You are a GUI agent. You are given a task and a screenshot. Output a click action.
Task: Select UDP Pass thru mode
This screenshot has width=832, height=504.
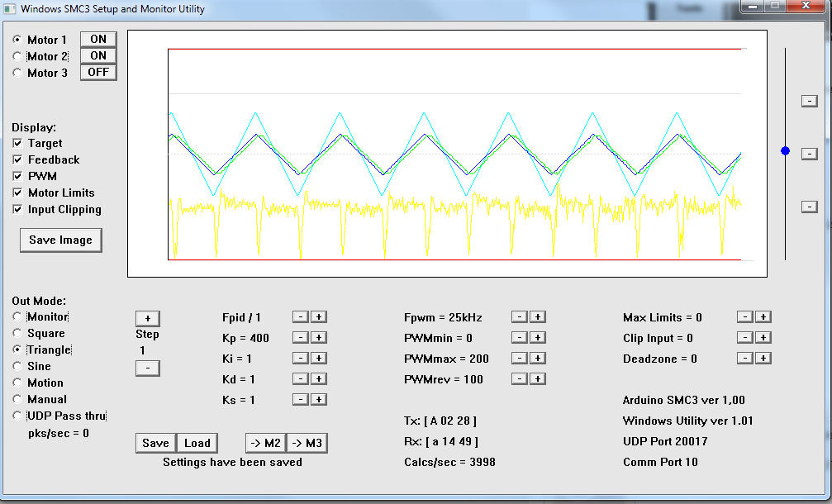pyautogui.click(x=17, y=416)
